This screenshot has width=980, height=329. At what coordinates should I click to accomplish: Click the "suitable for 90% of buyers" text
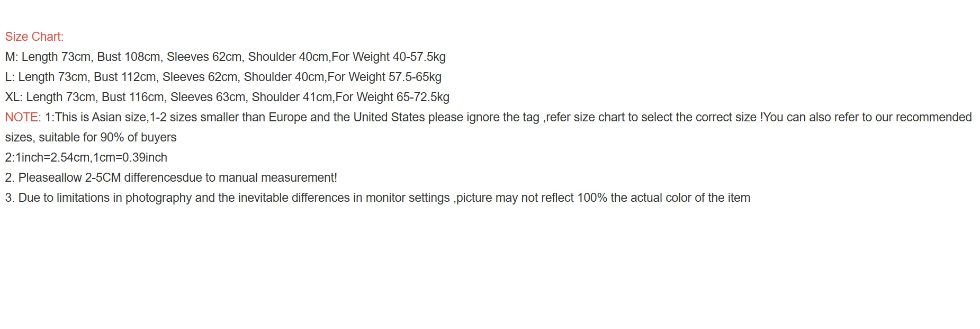(x=107, y=137)
